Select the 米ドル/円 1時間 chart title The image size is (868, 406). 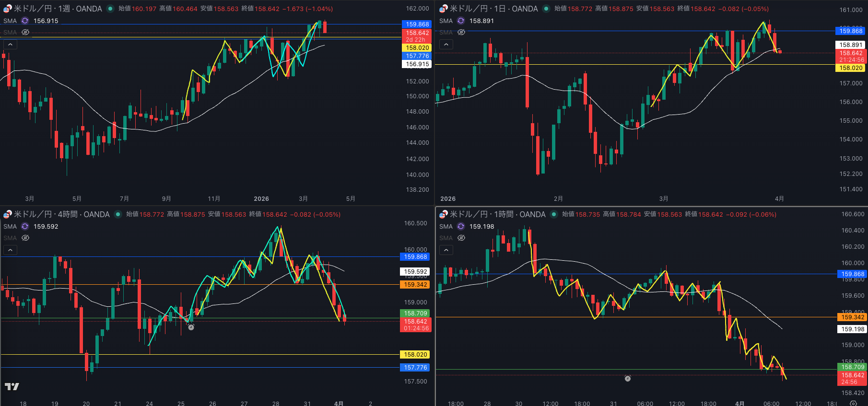click(x=497, y=214)
